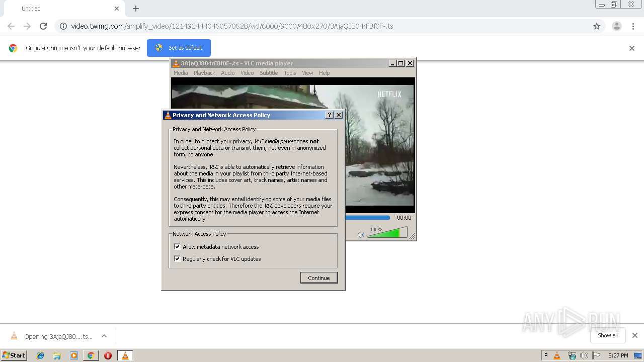Click the Action Center flag icon

(596, 355)
